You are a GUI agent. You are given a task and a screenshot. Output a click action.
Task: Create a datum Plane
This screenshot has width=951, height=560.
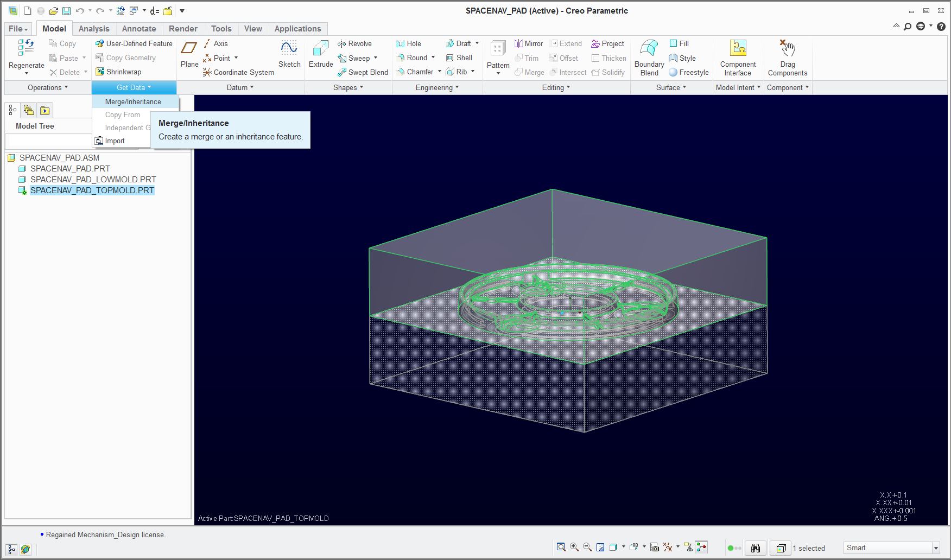(189, 54)
